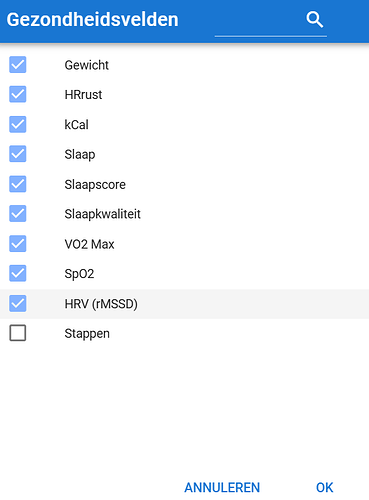Viewport: 369px width, 500px height.
Task: Toggle the Slaapkwaliteit checkbox
Action: (x=18, y=214)
